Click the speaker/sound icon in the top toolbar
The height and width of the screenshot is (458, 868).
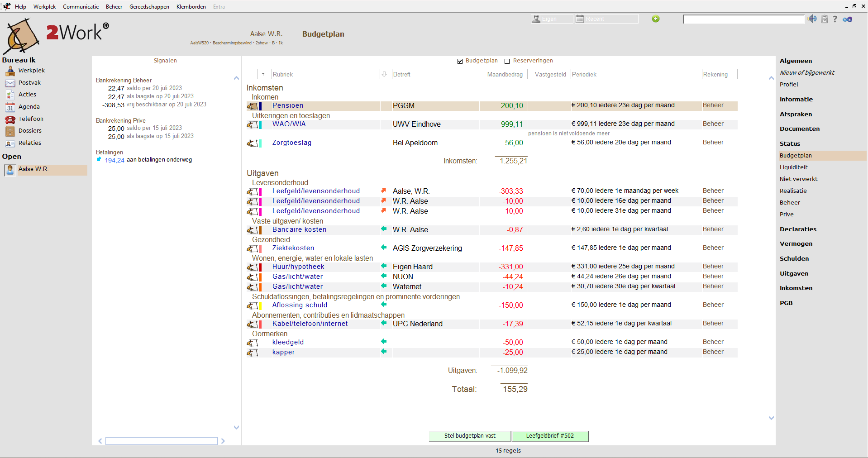(x=812, y=19)
